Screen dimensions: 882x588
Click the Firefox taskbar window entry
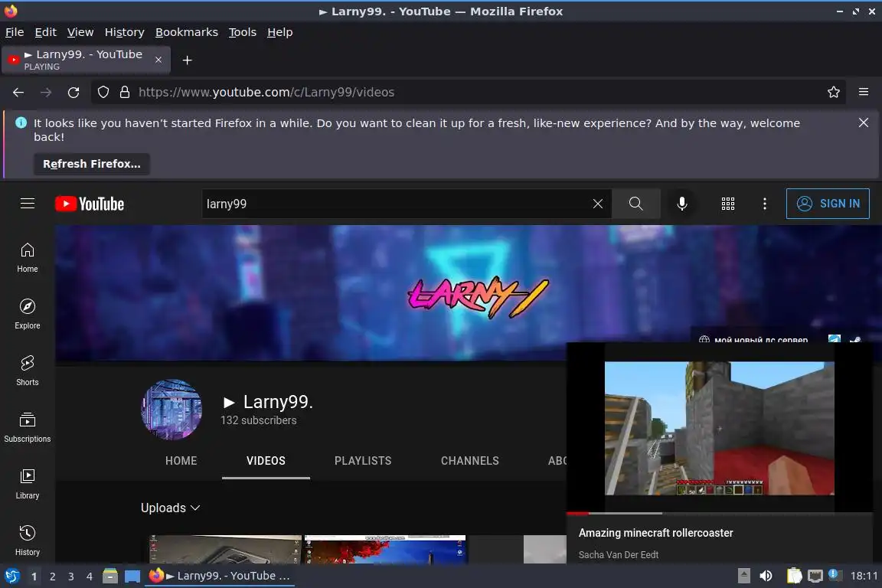pos(220,576)
